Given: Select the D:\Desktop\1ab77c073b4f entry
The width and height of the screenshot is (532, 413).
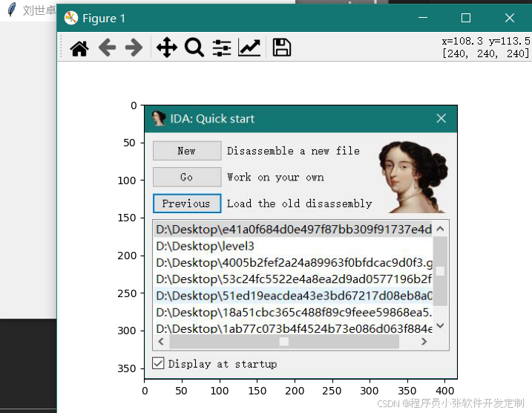Looking at the screenshot, I should (x=293, y=328).
